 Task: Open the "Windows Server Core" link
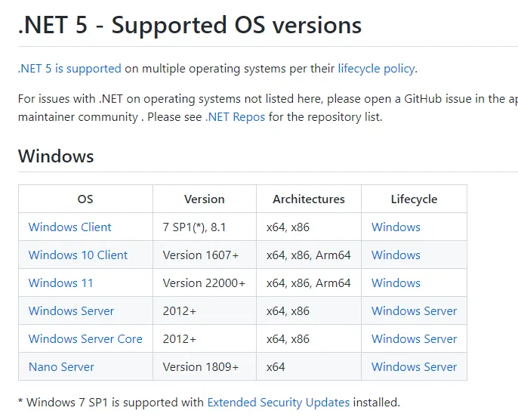coord(85,339)
